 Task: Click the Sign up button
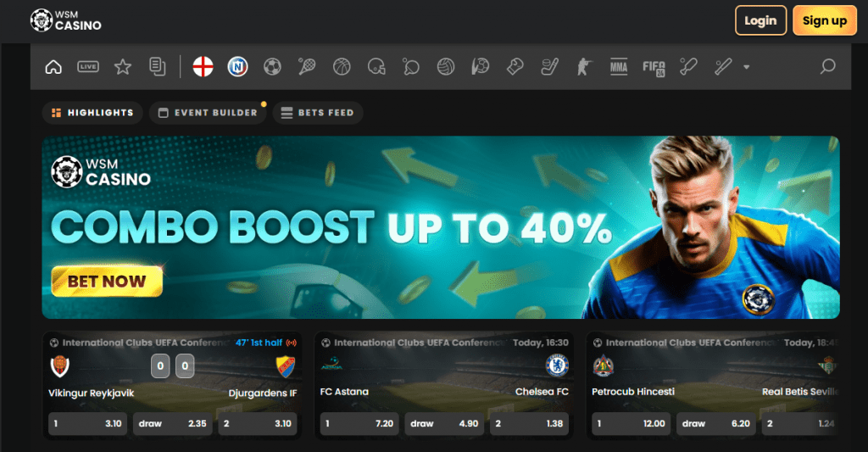coord(825,20)
